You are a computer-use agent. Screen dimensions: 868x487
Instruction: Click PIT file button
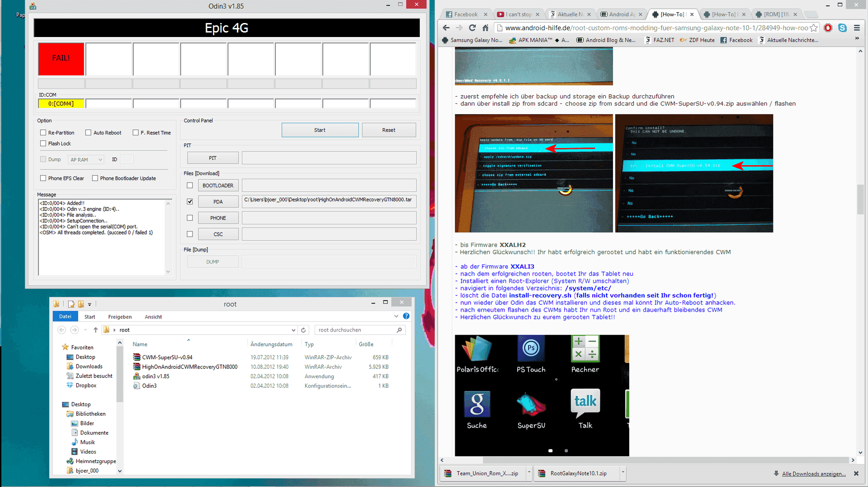tap(213, 158)
